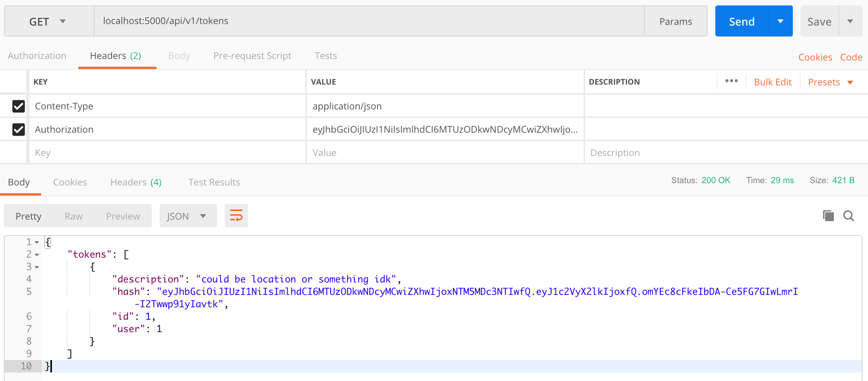Screen dimensions: 868x381
Task: Click the DESCRIPTION column header
Action: pyautogui.click(x=614, y=82)
